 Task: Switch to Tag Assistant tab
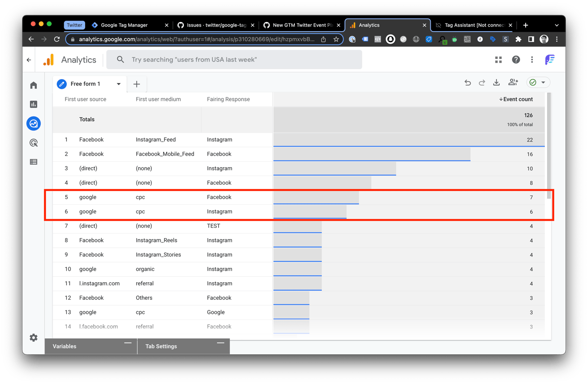(473, 25)
